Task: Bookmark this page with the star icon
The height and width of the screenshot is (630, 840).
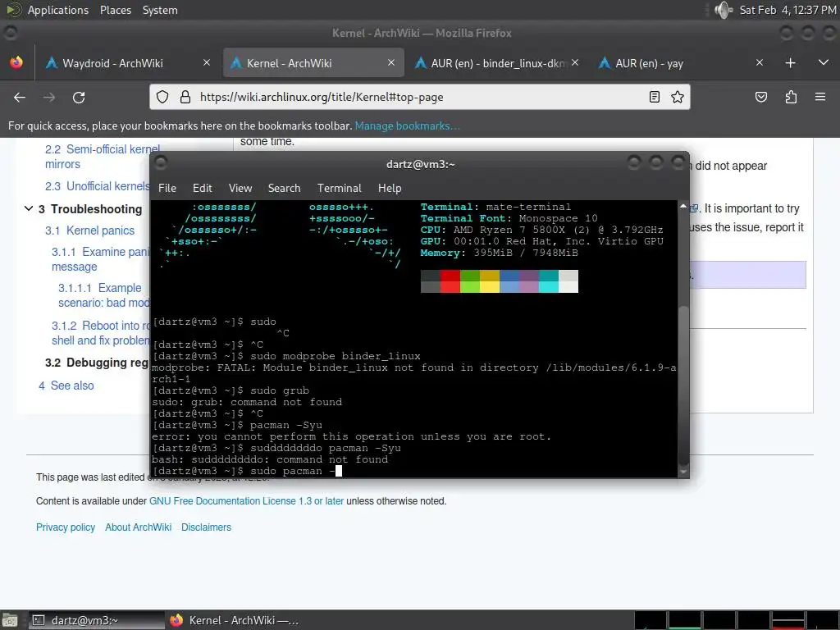Action: 677,97
